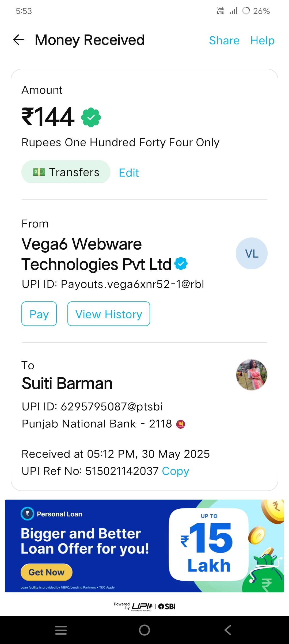289x644 pixels.
Task: Open the VL sender avatar
Action: (x=252, y=253)
